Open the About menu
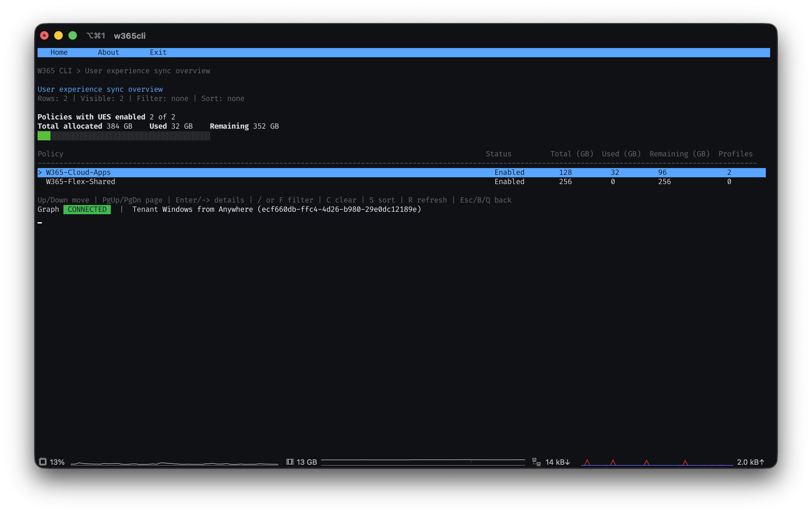The width and height of the screenshot is (812, 514). click(108, 52)
